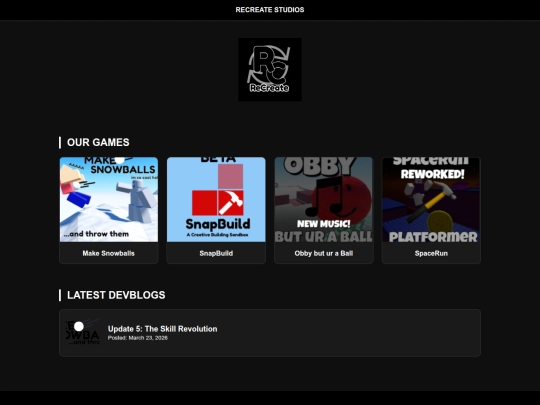Open the Recreate Studios header title
The height and width of the screenshot is (405, 540).
(x=270, y=10)
